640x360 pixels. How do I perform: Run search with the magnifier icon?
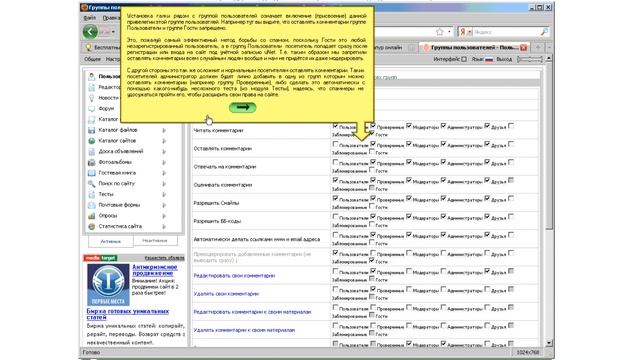[x=544, y=32]
